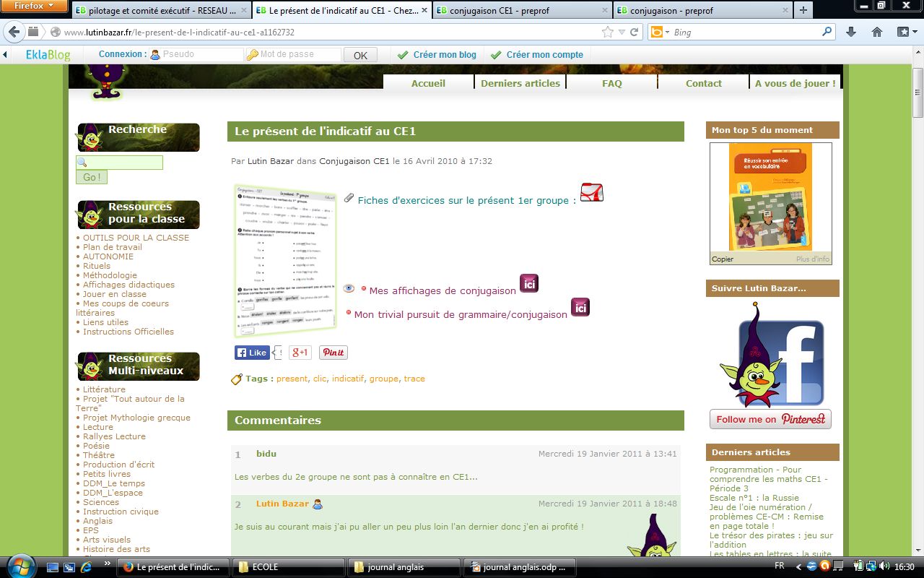
Task: Click the OK login button
Action: coord(360,55)
